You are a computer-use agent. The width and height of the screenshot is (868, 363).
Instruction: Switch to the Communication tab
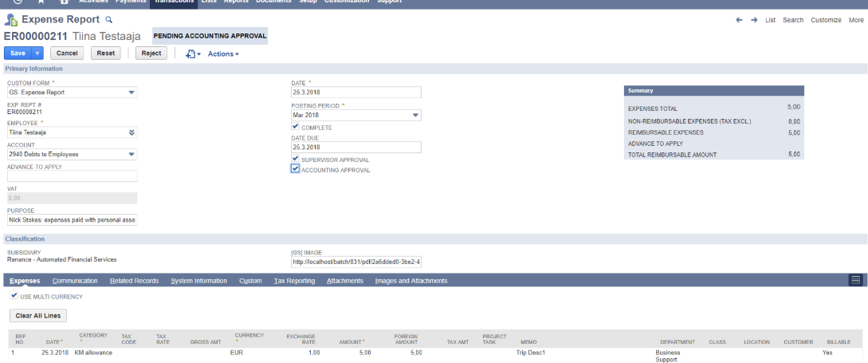75,281
